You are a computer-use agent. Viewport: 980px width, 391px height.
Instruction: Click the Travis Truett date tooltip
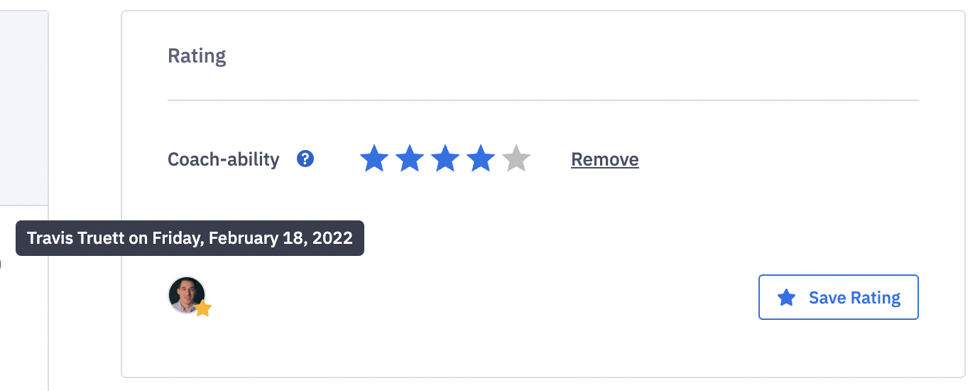tap(190, 238)
